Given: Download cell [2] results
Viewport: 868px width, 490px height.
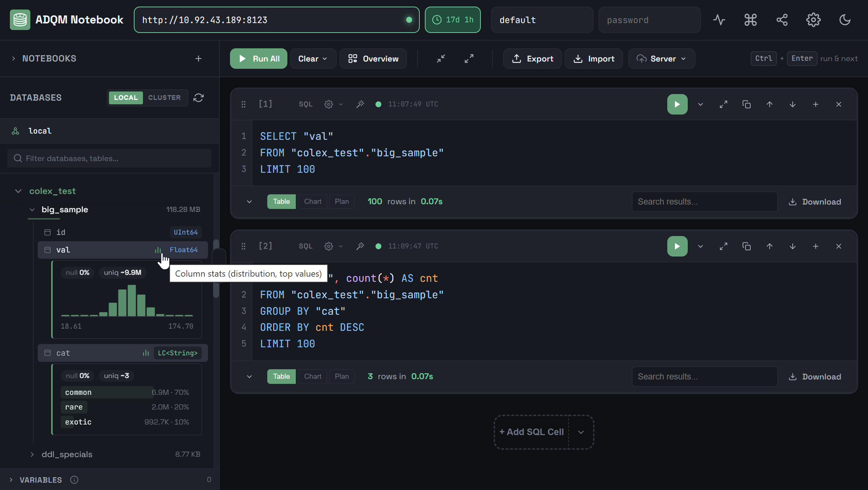Looking at the screenshot, I should [815, 377].
